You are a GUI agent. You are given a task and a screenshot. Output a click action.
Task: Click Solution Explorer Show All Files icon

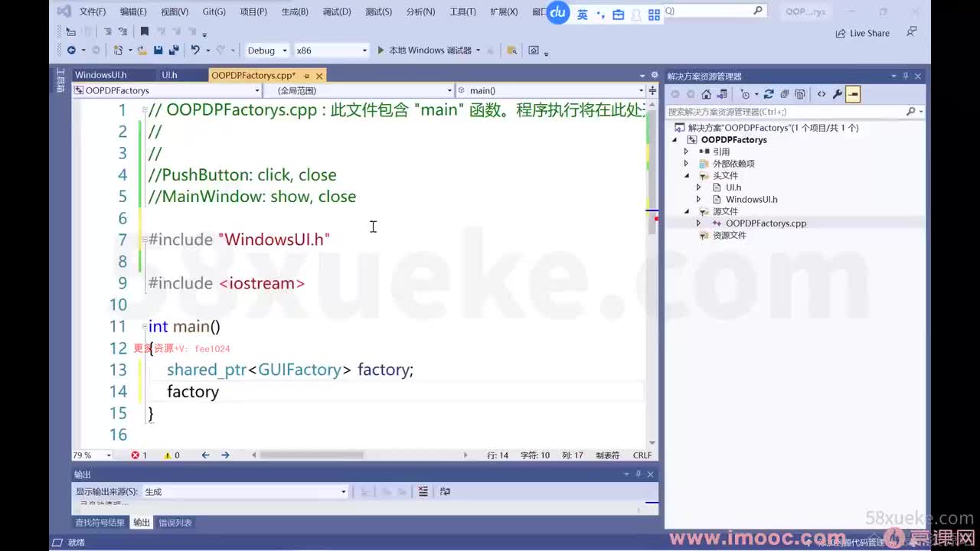point(800,94)
